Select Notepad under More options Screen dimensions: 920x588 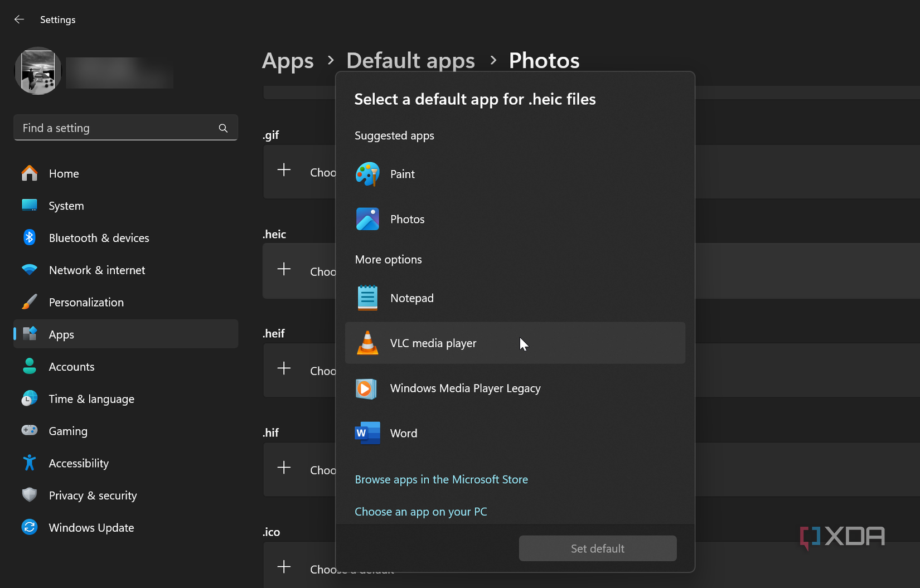pyautogui.click(x=411, y=298)
